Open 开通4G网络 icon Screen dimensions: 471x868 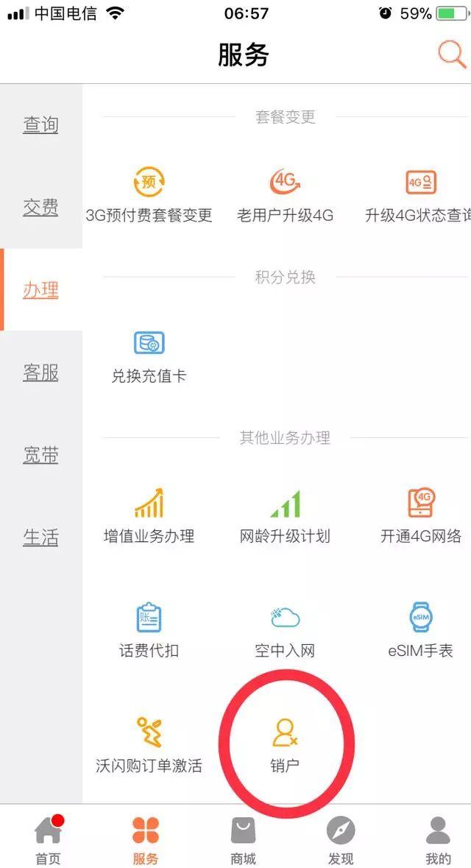click(x=421, y=503)
